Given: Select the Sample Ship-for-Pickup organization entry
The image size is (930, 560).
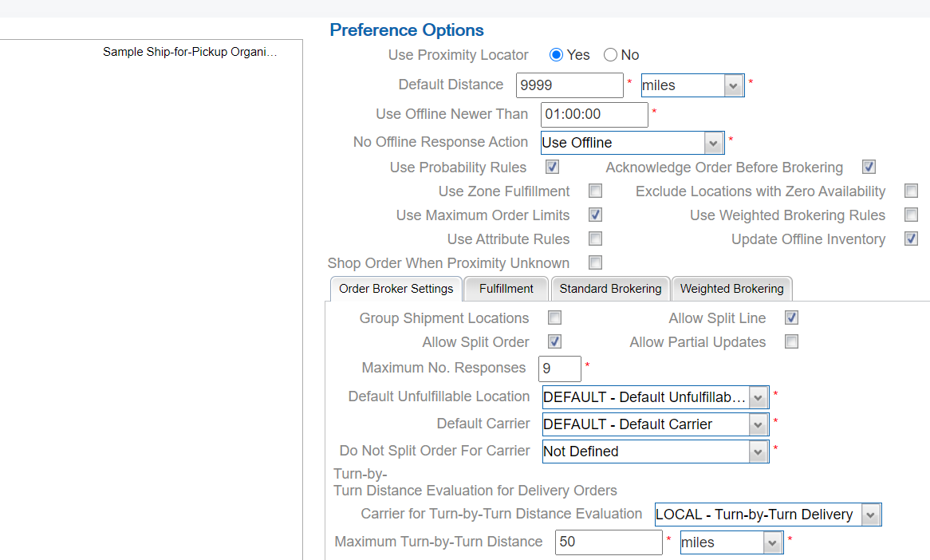Looking at the screenshot, I should click(190, 51).
